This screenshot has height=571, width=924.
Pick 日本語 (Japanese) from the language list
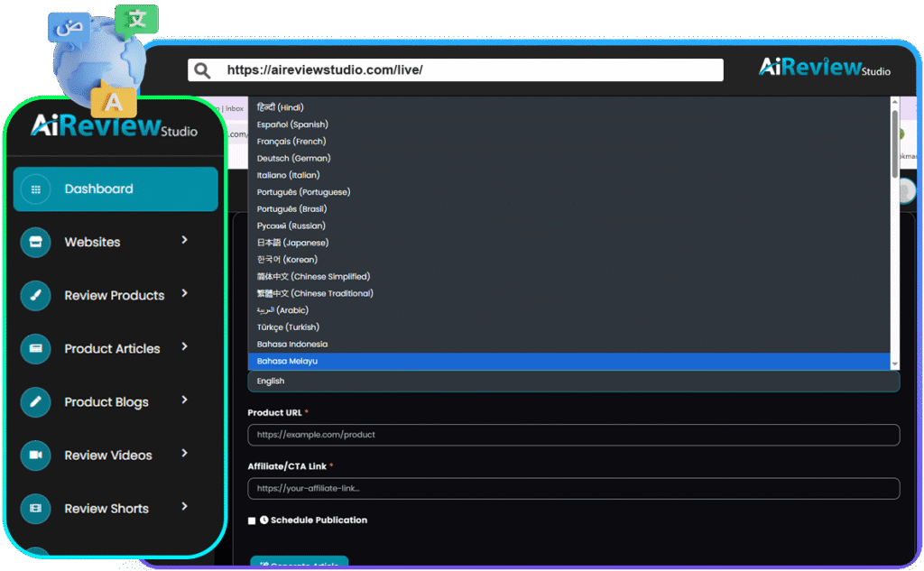[x=568, y=243]
